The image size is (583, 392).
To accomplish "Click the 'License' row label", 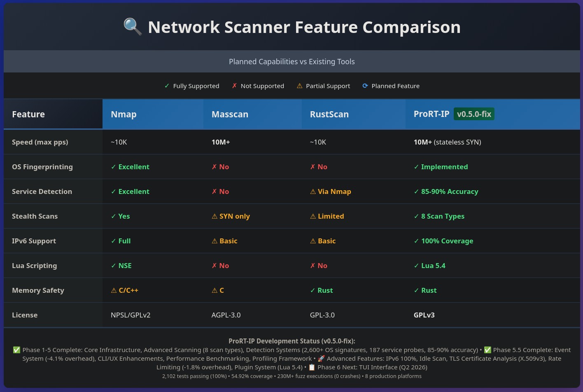I will [25, 315].
